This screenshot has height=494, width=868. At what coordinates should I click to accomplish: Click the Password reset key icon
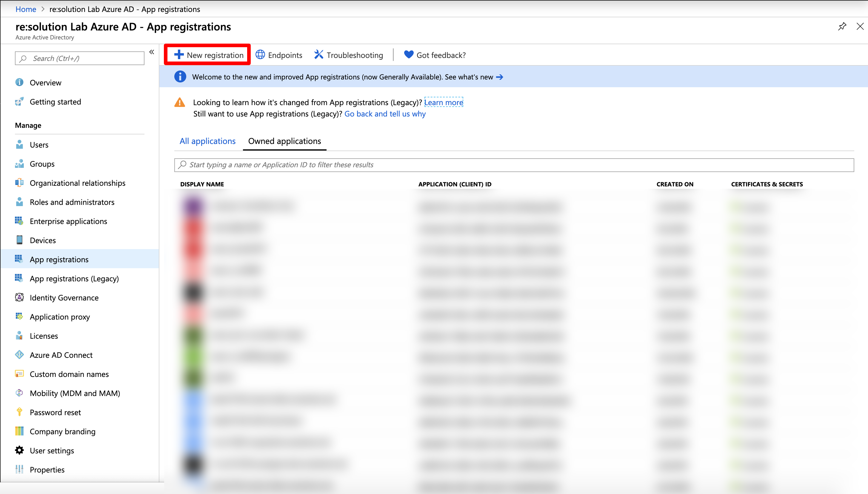(19, 412)
